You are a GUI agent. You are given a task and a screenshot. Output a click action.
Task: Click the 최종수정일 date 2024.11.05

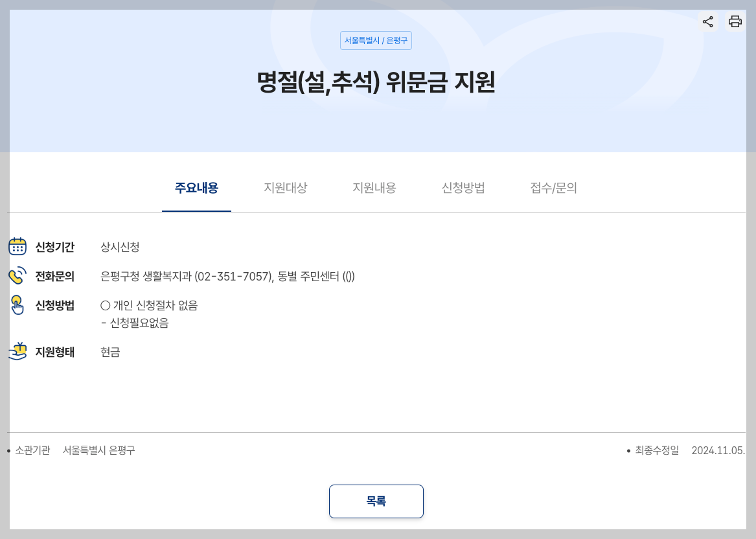pos(719,450)
